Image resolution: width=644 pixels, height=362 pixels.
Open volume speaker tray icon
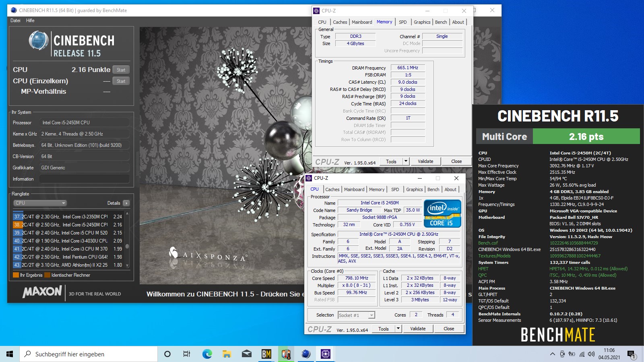[591, 354]
